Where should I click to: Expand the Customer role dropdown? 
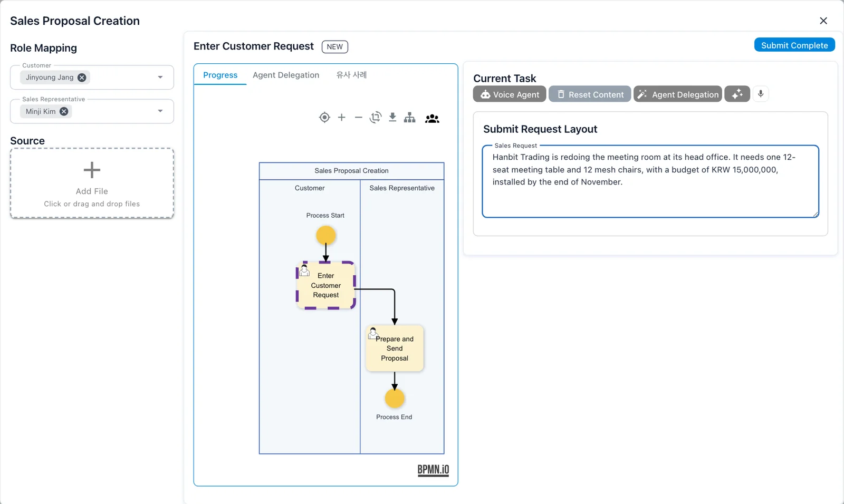click(160, 77)
